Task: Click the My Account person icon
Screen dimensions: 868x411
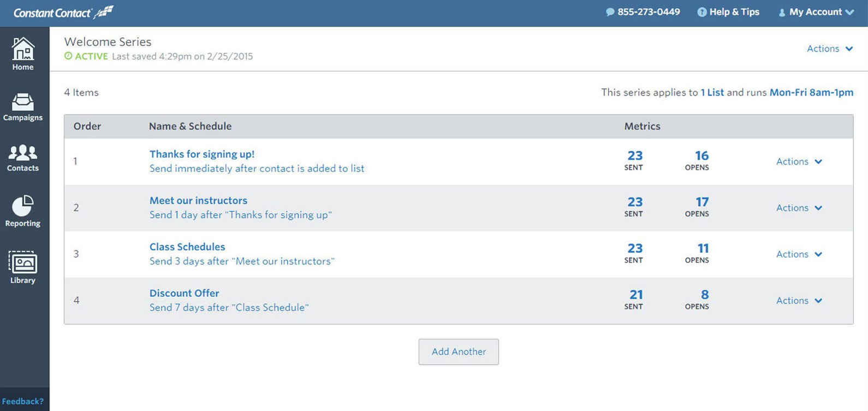Action: click(x=782, y=13)
